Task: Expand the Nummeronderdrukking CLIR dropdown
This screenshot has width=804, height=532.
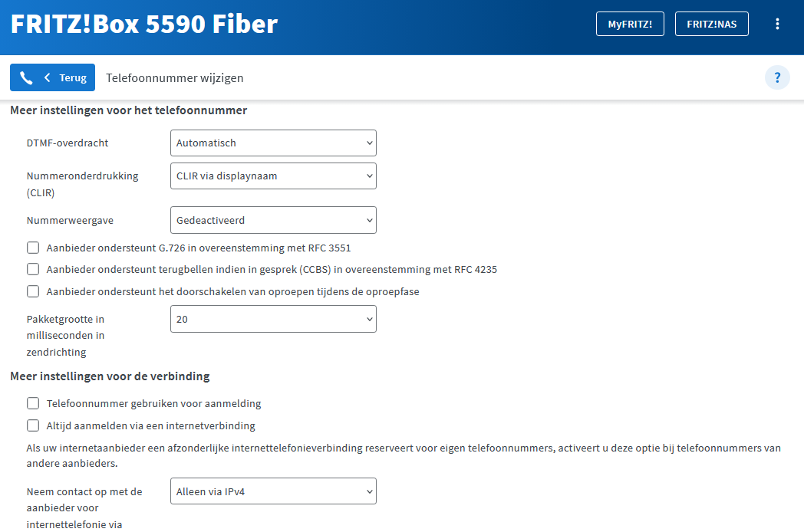Action: 273,176
